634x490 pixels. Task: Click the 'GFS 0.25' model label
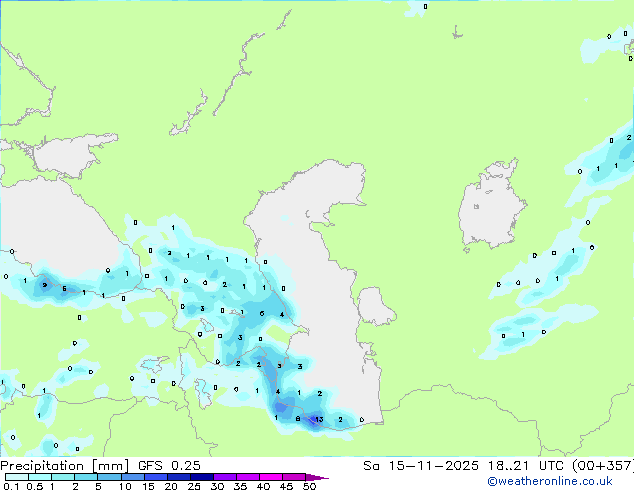(169, 466)
